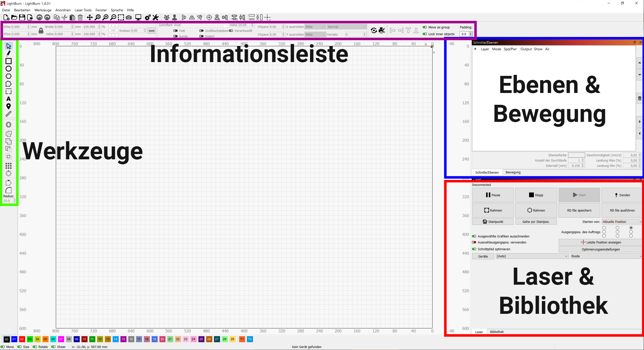The image size is (644, 350).
Task: Select the Draw Lines pencil tool
Action: click(9, 54)
